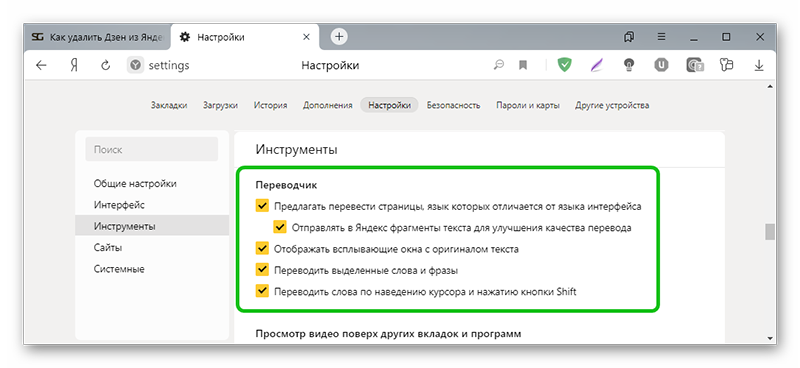Open the green Protect shield extension

pos(564,65)
